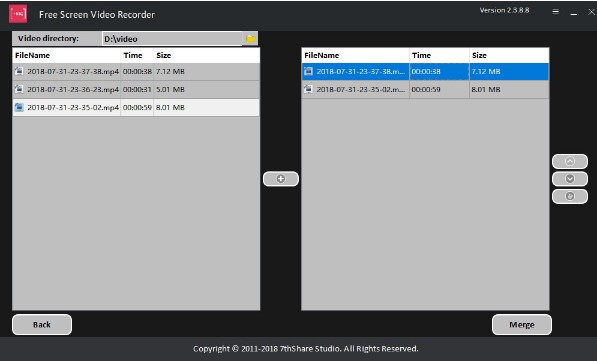Sort left list by Time header
597x361 pixels.
tap(137, 55)
